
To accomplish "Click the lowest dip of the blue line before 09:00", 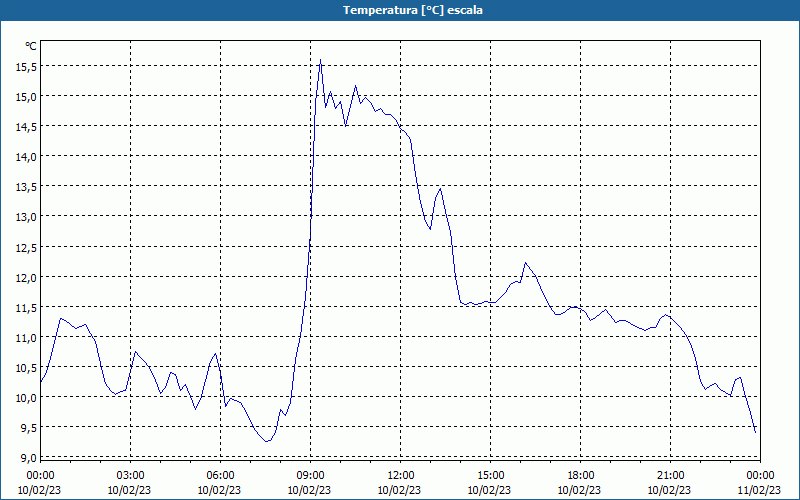I will [x=266, y=441].
